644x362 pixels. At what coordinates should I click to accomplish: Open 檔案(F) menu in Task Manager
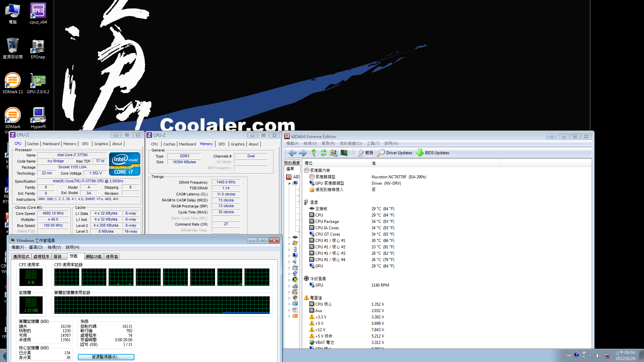(x=18, y=247)
